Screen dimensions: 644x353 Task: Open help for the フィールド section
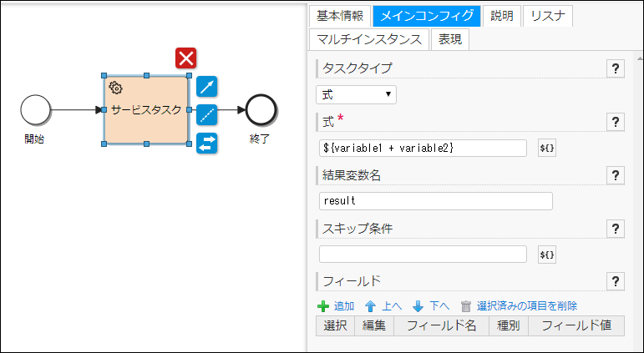tap(616, 281)
